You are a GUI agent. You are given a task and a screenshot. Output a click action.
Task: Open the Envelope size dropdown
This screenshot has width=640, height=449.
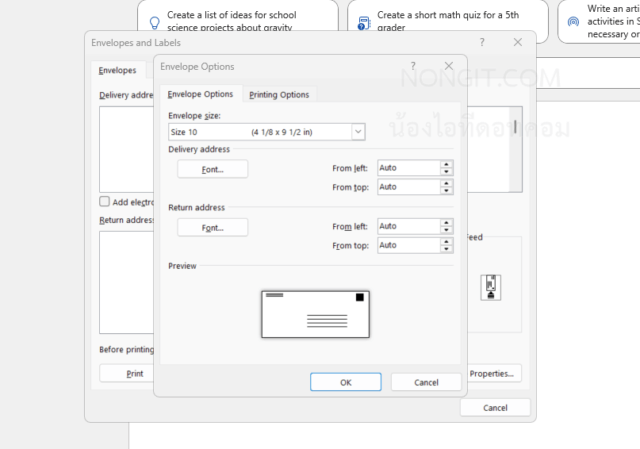pos(358,132)
